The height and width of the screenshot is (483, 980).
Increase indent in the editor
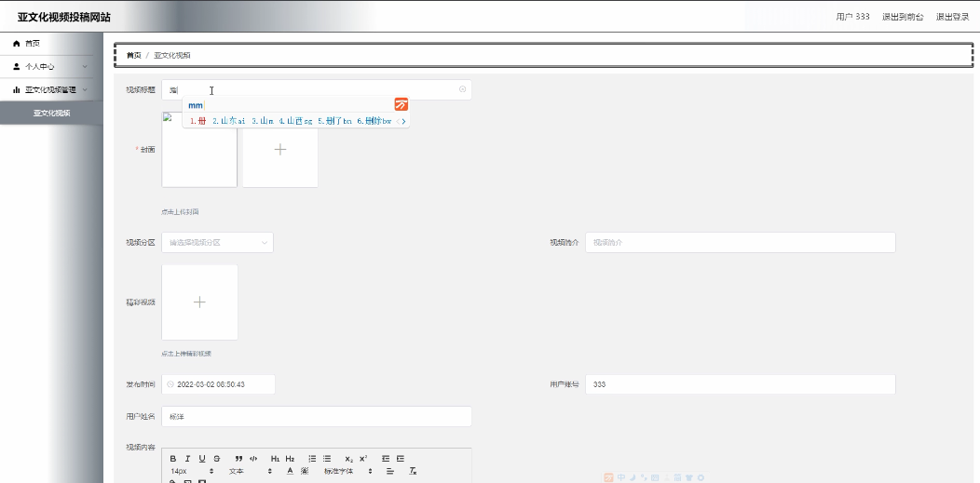point(400,459)
